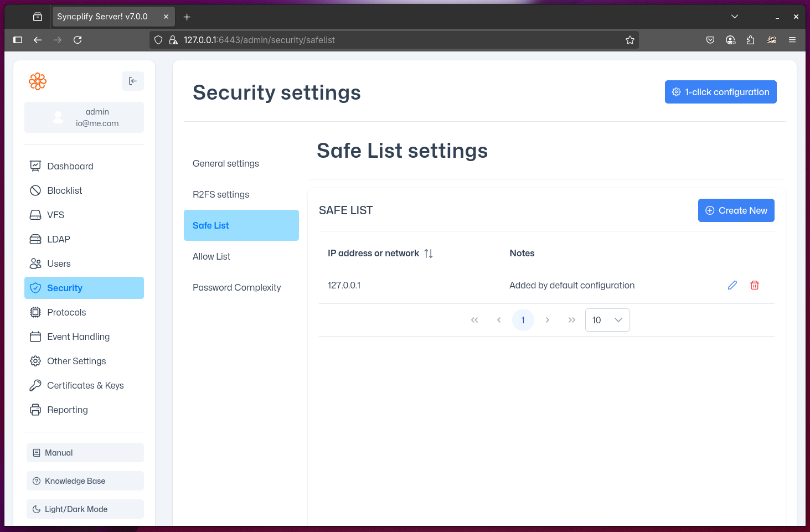Viewport: 810px width, 532px height.
Task: Toggle sorting on IP address or network column
Action: coord(428,253)
